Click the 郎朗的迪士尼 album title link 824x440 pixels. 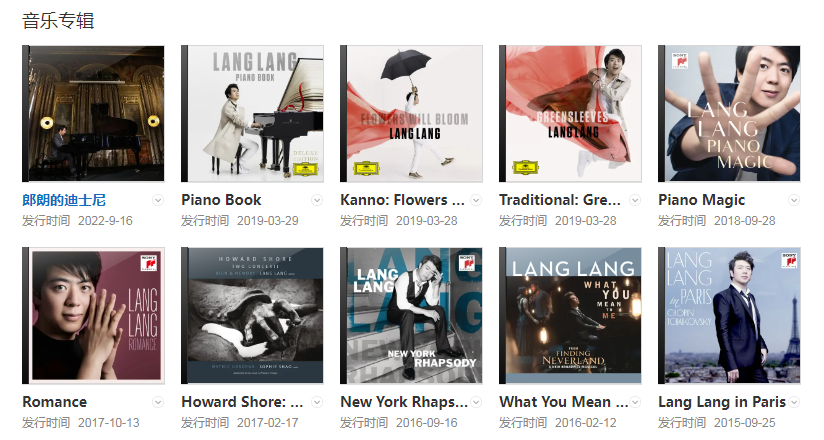pyautogui.click(x=64, y=200)
